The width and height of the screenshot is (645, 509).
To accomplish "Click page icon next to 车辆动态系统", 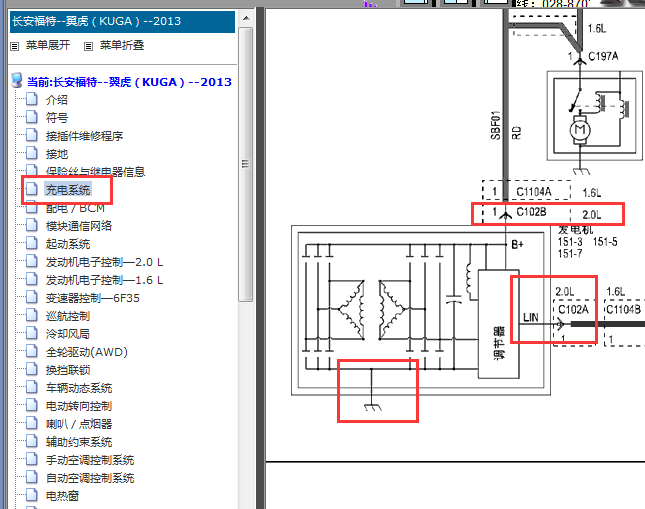I will coord(32,387).
